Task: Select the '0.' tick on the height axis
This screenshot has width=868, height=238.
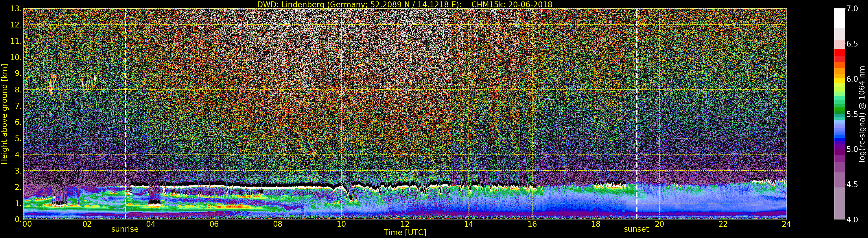Action: pos(18,219)
